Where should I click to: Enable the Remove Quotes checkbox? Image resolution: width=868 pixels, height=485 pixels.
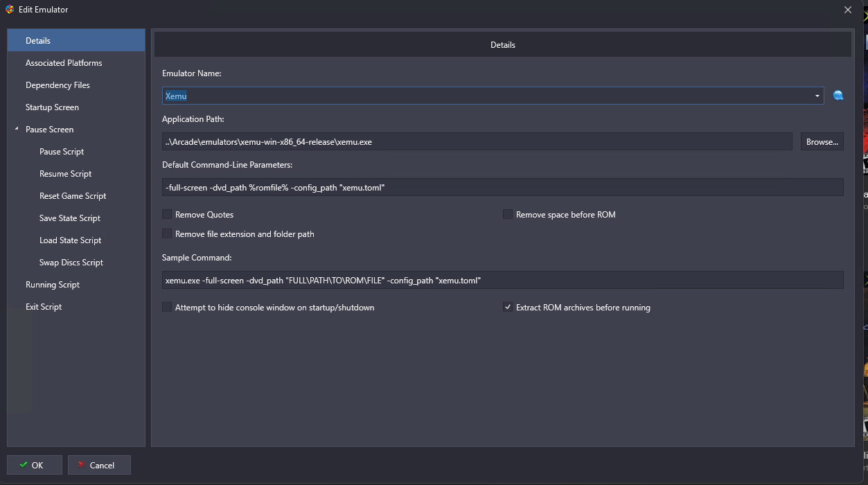167,215
